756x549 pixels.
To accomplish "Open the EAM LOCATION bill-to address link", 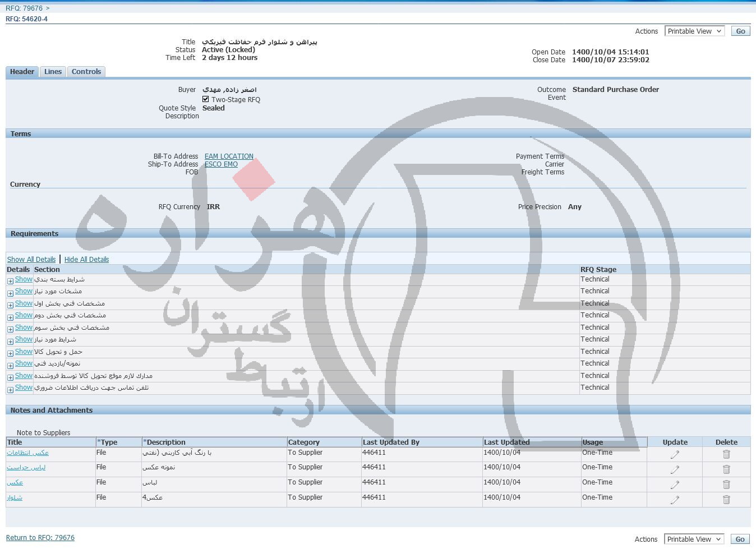I will (x=229, y=156).
